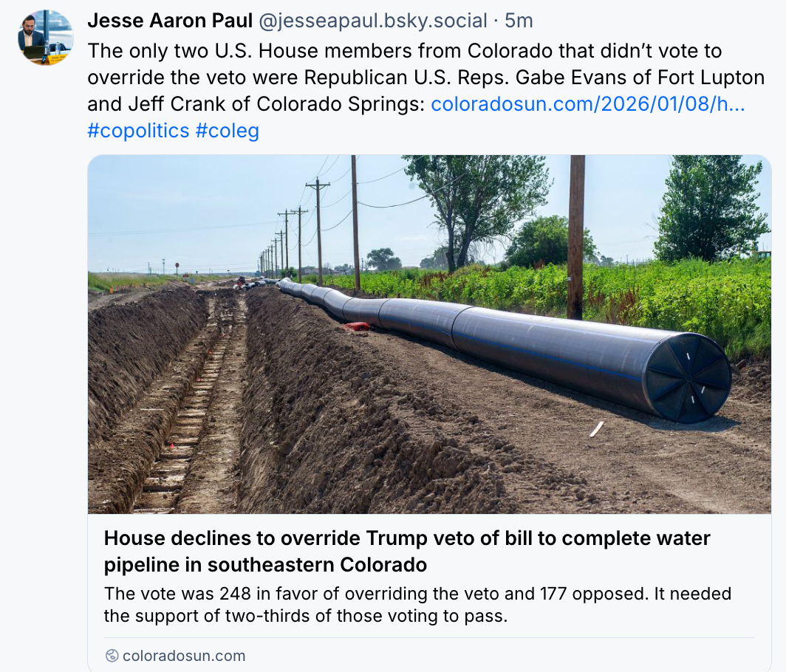
Task: Click the coloradosun.com domain label
Action: coord(183,656)
